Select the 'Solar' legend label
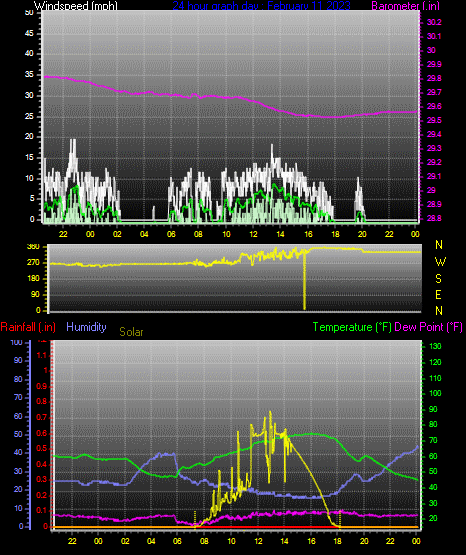Image resolution: width=466 pixels, height=555 pixels. click(x=131, y=332)
